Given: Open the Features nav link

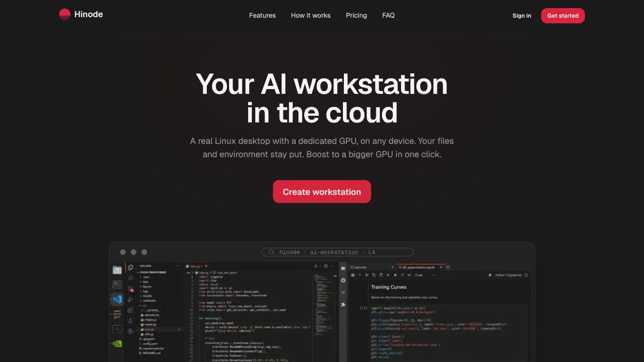Looking at the screenshot, I should pyautogui.click(x=262, y=15).
